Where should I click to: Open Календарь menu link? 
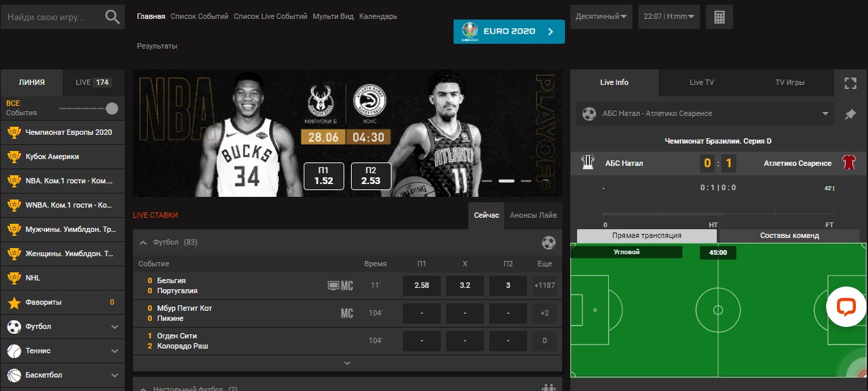378,16
